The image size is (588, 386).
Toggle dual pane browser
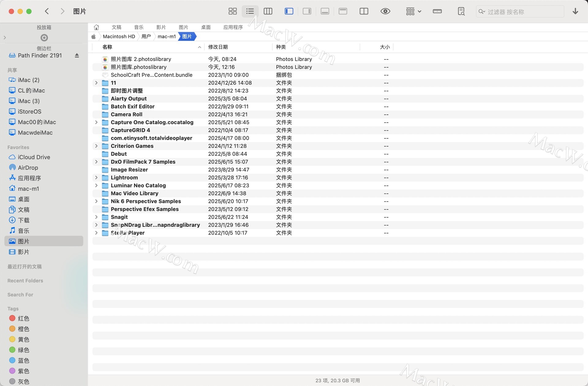(x=364, y=11)
